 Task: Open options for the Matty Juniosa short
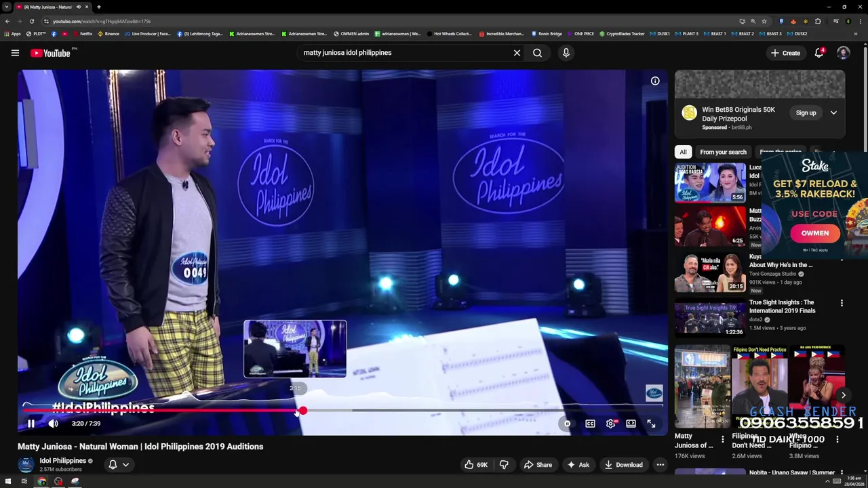coord(722,440)
